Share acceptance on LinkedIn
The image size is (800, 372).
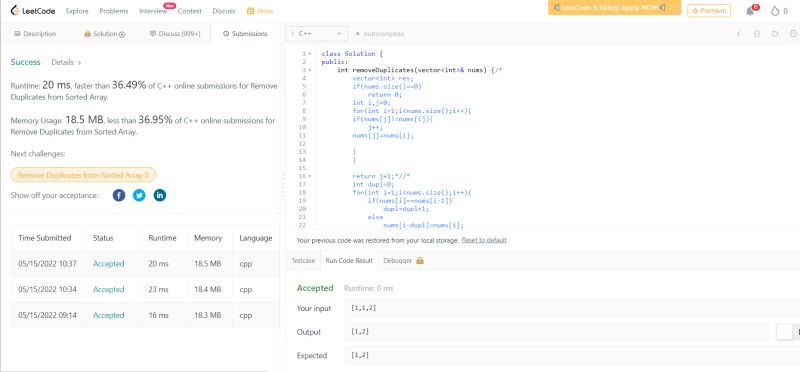tap(160, 195)
